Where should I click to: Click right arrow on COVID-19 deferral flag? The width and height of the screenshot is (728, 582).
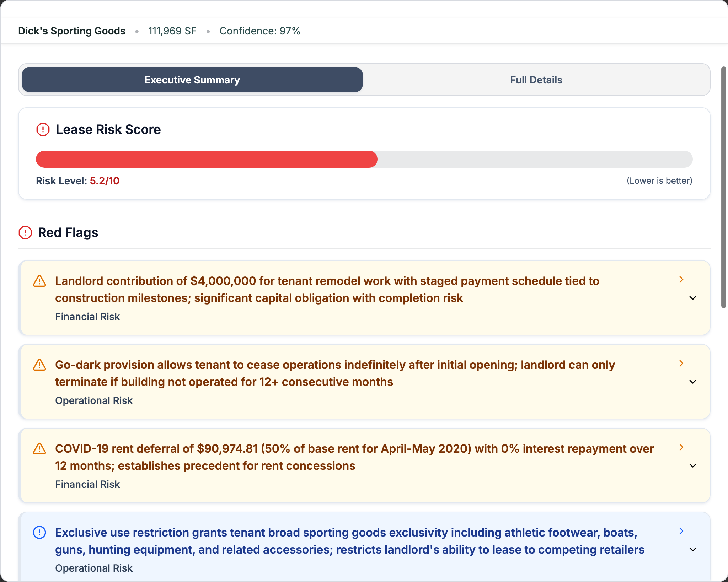pos(681,447)
